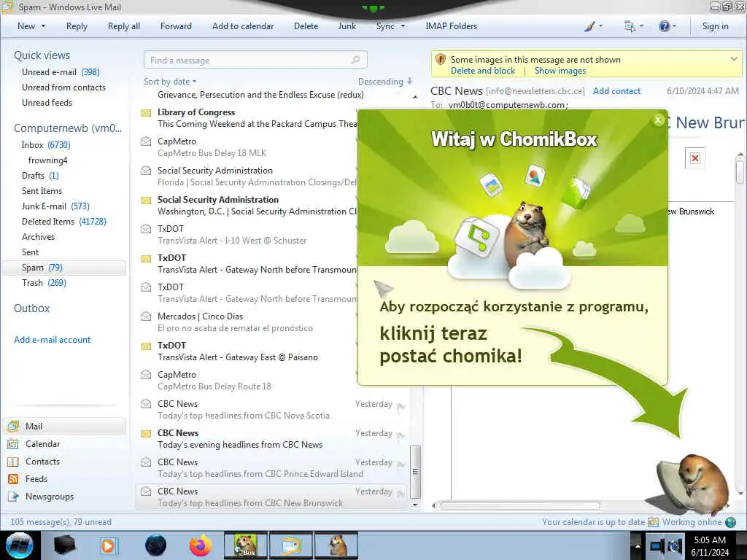Open the Sent Items folder
The width and height of the screenshot is (747, 560).
pos(42,190)
